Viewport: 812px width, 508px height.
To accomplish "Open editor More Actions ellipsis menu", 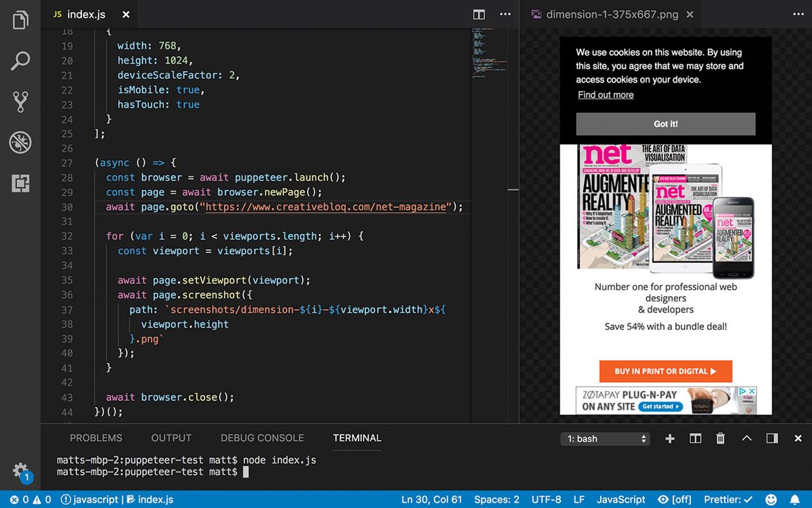I will click(x=505, y=14).
